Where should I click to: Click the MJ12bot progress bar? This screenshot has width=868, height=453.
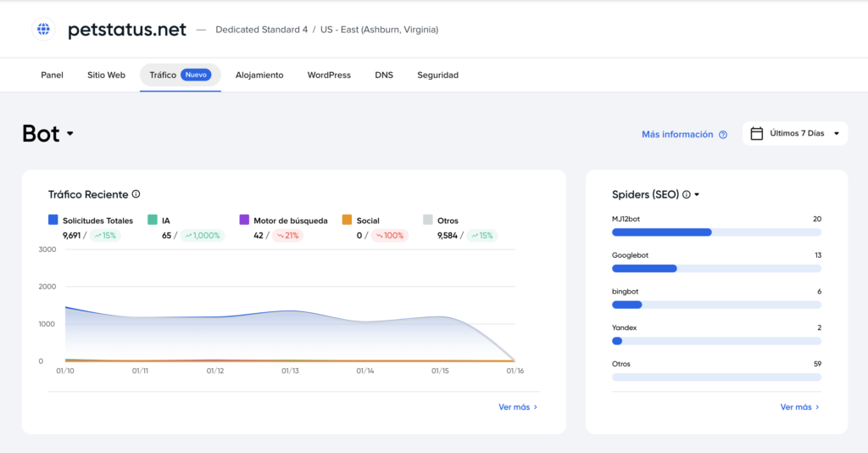pyautogui.click(x=716, y=232)
